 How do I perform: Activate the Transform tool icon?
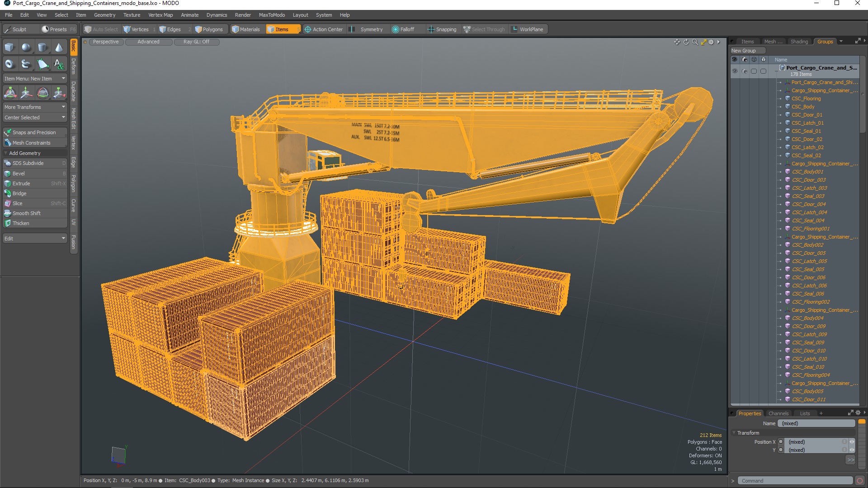[x=10, y=93]
